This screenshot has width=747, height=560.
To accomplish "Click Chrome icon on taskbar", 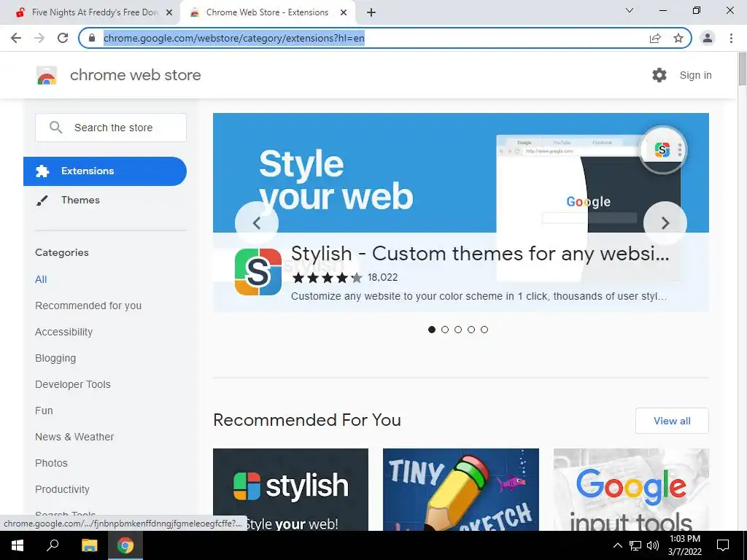I will tap(125, 545).
